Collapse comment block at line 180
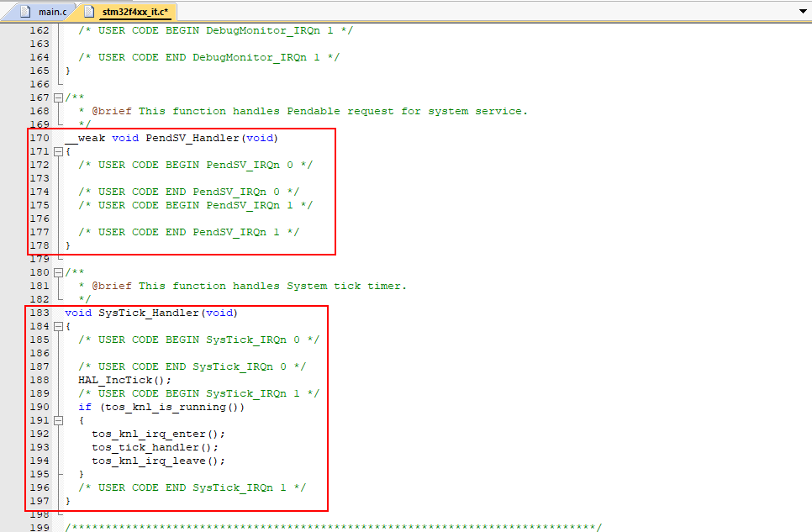This screenshot has height=532, width=812. tap(59, 272)
